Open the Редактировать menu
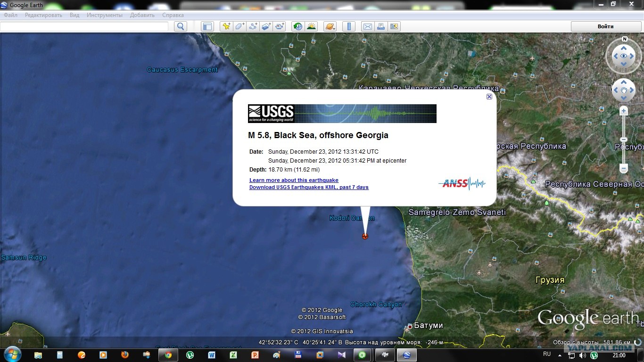This screenshot has width=644, height=362. [x=43, y=15]
